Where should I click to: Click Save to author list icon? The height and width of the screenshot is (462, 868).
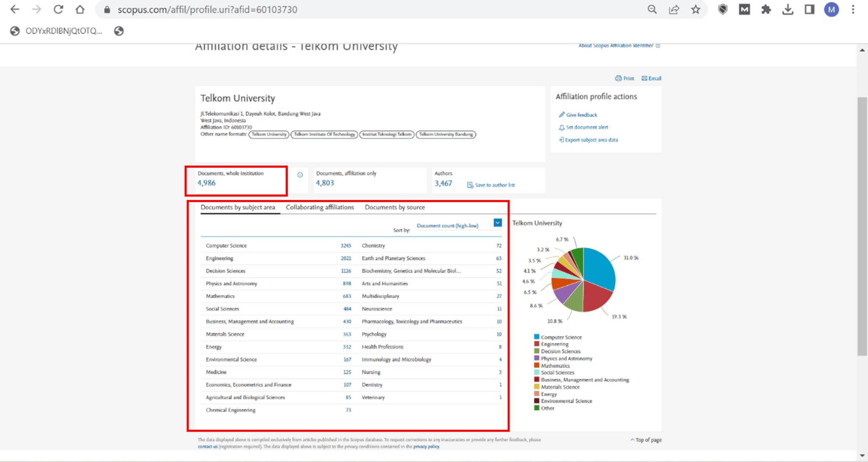(470, 185)
